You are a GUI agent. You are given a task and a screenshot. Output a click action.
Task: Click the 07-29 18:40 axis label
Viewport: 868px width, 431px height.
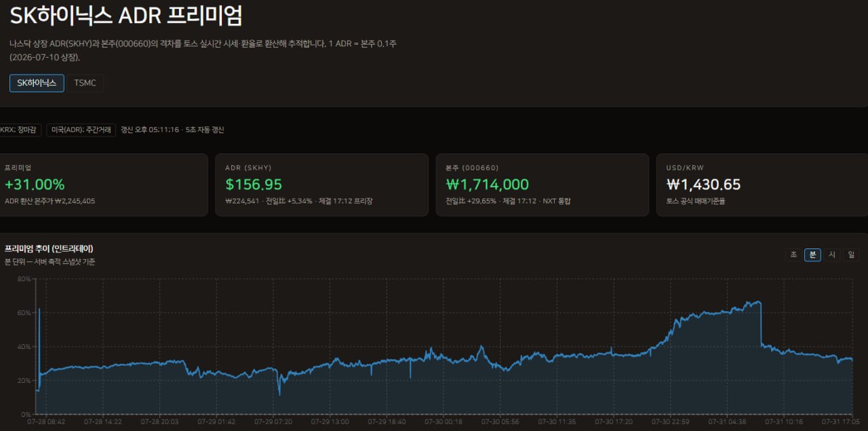387,421
